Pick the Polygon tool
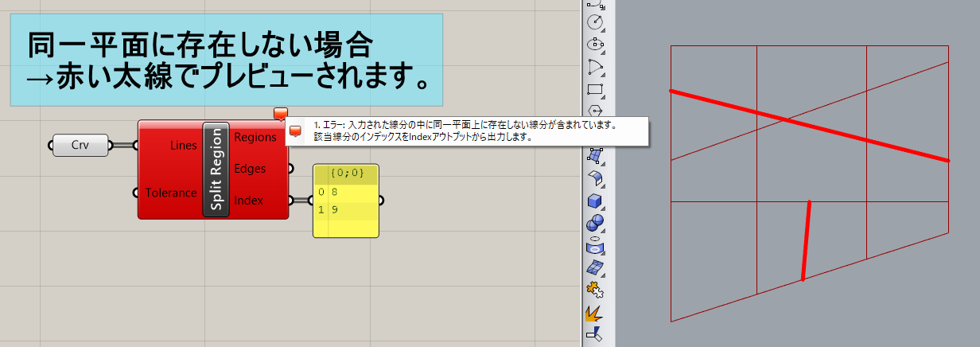 click(594, 110)
